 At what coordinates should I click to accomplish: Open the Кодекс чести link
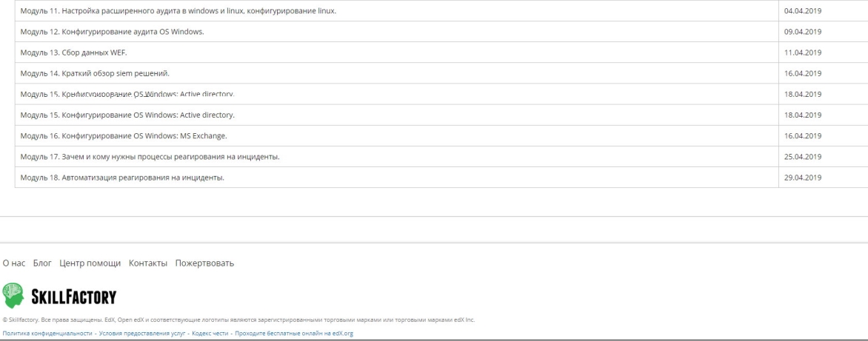pos(210,334)
